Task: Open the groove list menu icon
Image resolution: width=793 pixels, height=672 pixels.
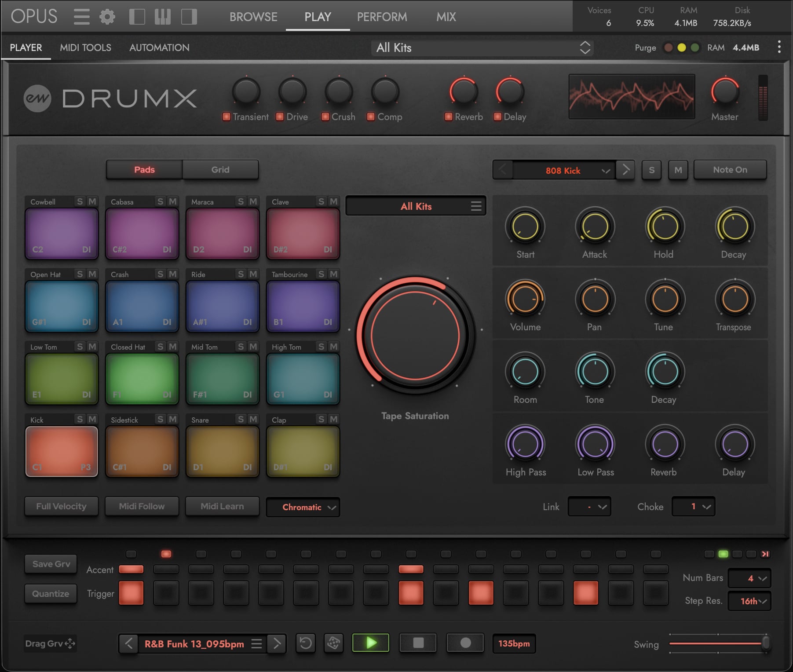Action: [x=256, y=644]
